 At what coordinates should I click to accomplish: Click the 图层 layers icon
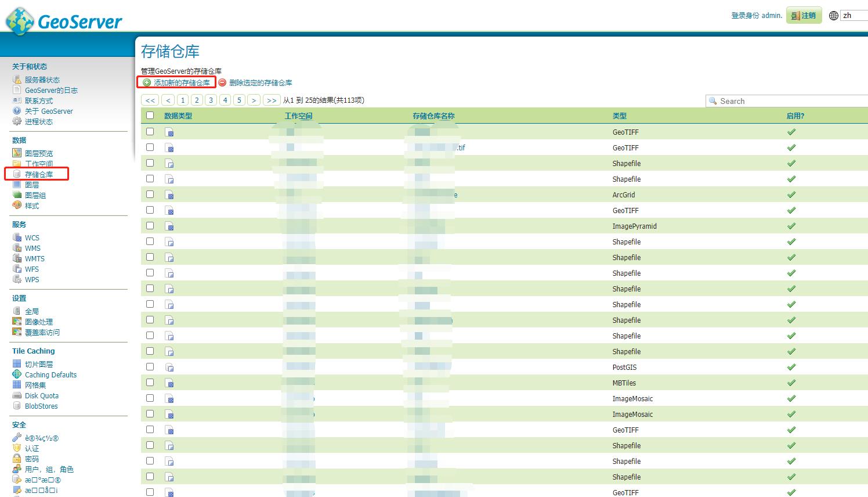click(x=17, y=185)
